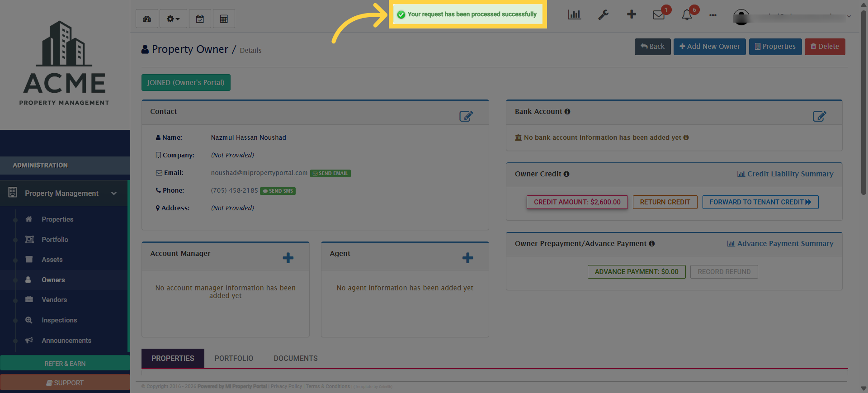The width and height of the screenshot is (868, 393).
Task: Click the Support button
Action: click(x=65, y=383)
